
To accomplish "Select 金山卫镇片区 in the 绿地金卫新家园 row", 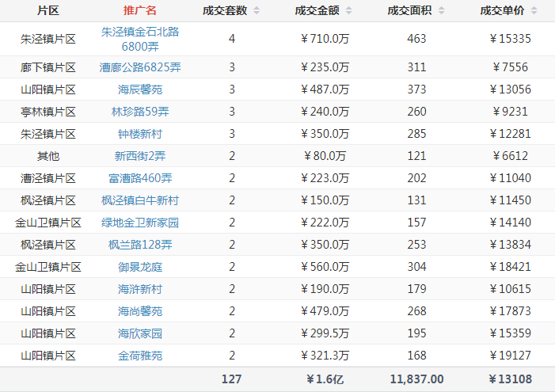I will (x=48, y=223).
